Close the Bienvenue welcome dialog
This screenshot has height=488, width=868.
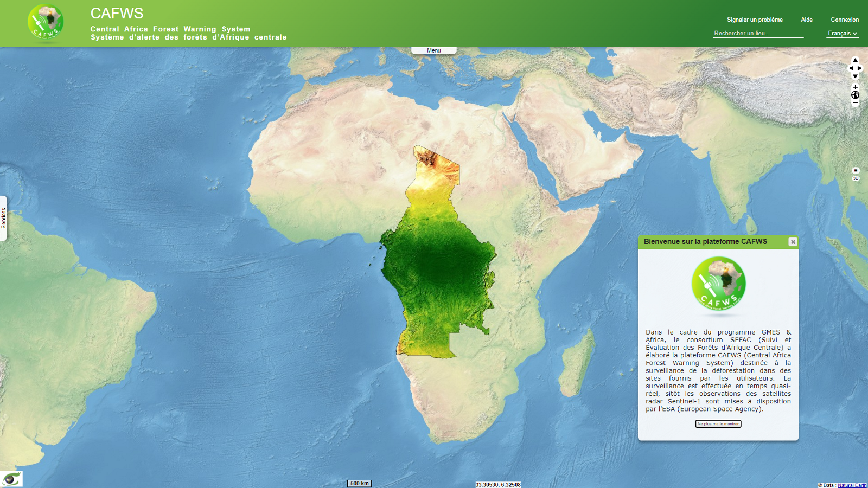coord(793,242)
